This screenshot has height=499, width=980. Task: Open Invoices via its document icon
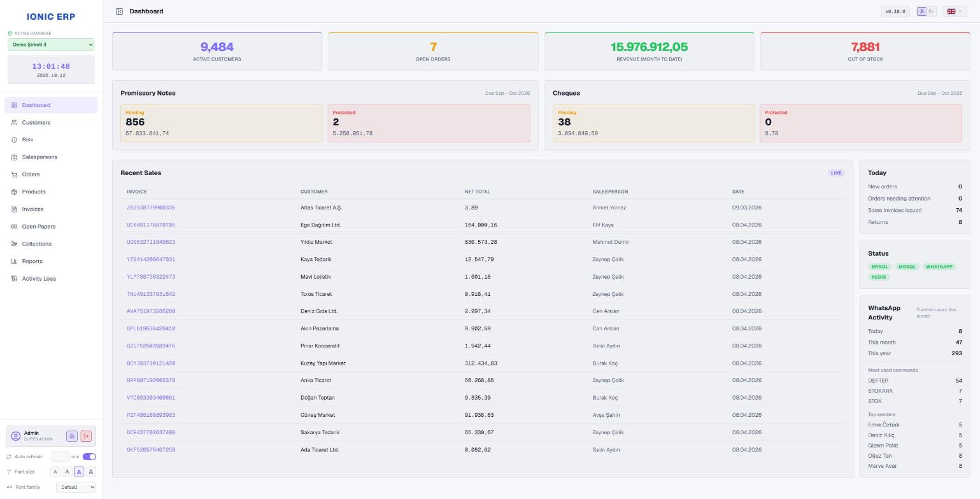point(14,209)
